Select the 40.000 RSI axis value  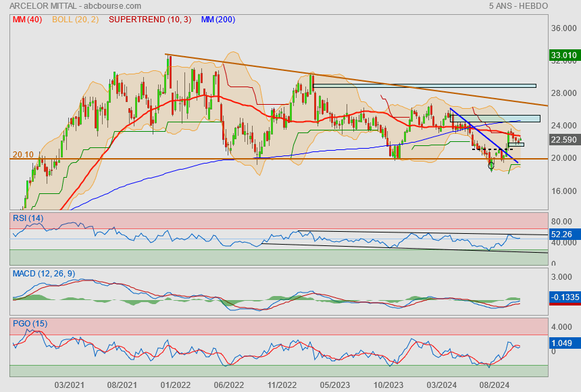[x=563, y=243]
